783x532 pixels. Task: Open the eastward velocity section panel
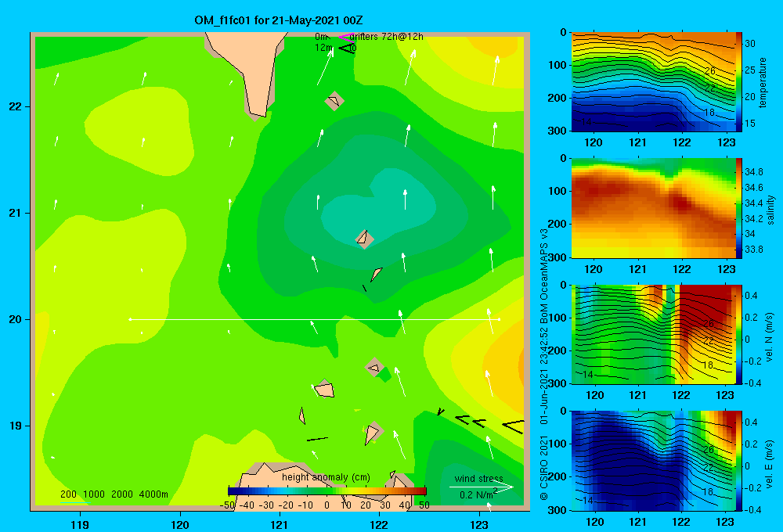[x=653, y=461]
